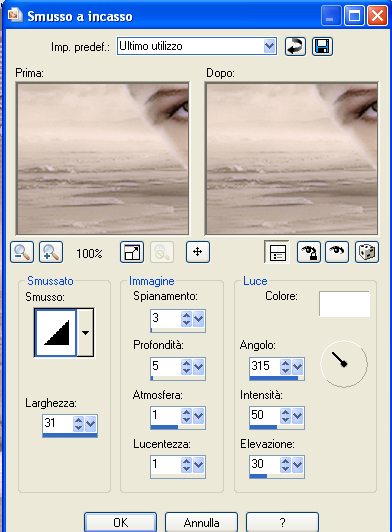This screenshot has height=532, width=392.
Task: Click the zoom in magnifier icon
Action: click(51, 252)
